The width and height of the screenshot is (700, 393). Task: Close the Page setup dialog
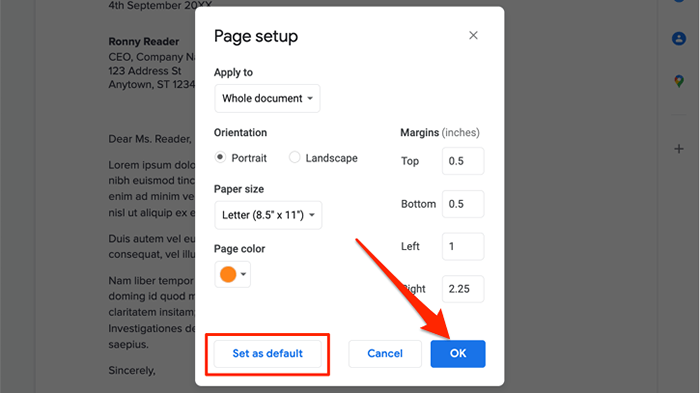(473, 35)
